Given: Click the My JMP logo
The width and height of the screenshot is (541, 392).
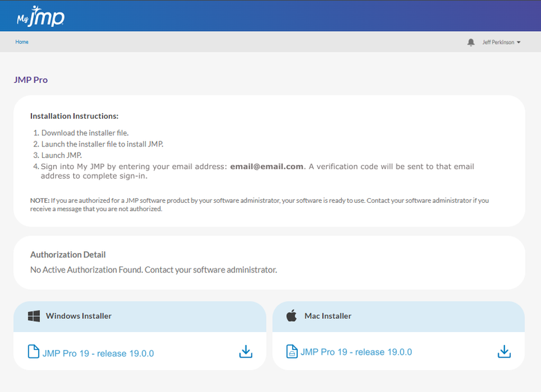Looking at the screenshot, I should point(41,16).
